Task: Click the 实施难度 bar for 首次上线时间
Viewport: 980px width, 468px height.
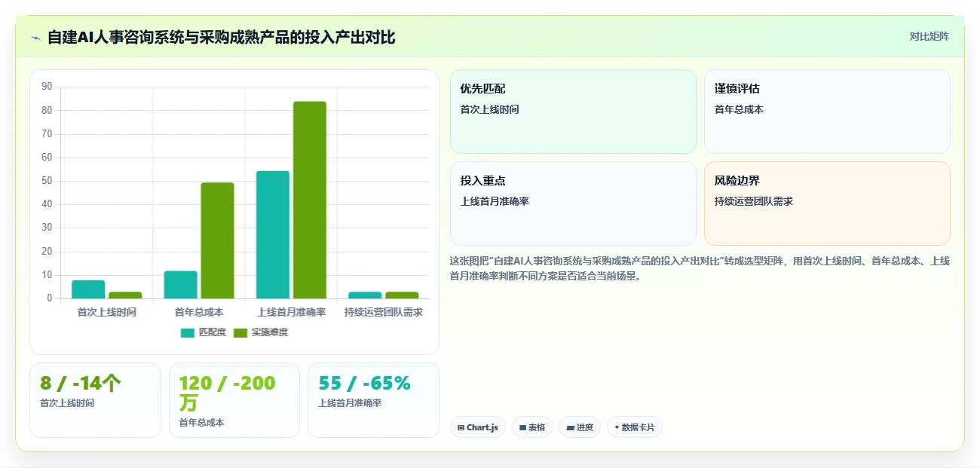Action: click(125, 295)
